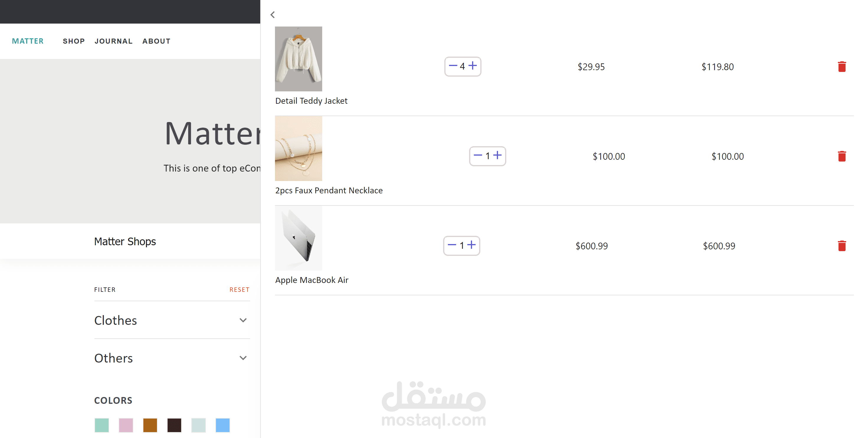Image resolution: width=868 pixels, height=438 pixels.
Task: Click the MATTER brand logo link
Action: coord(28,41)
